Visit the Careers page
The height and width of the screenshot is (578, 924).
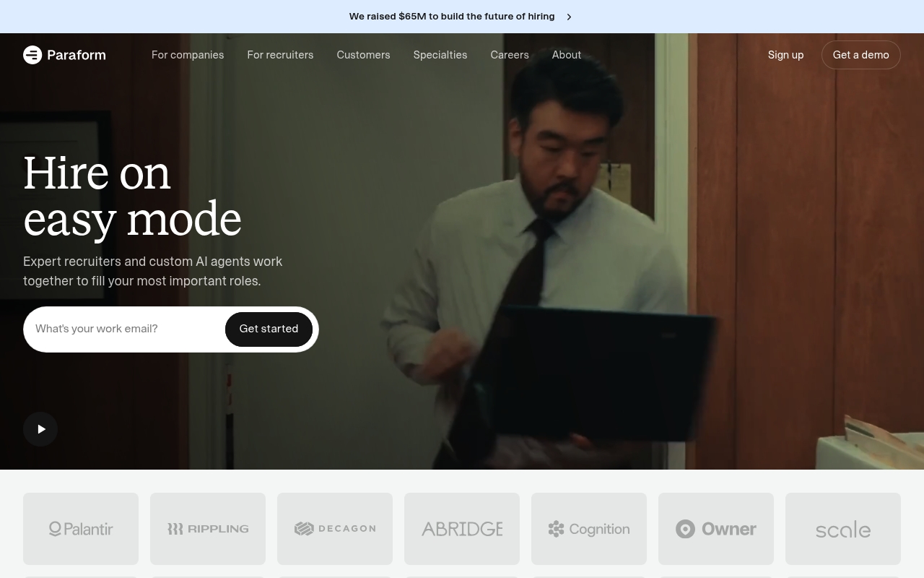point(510,55)
